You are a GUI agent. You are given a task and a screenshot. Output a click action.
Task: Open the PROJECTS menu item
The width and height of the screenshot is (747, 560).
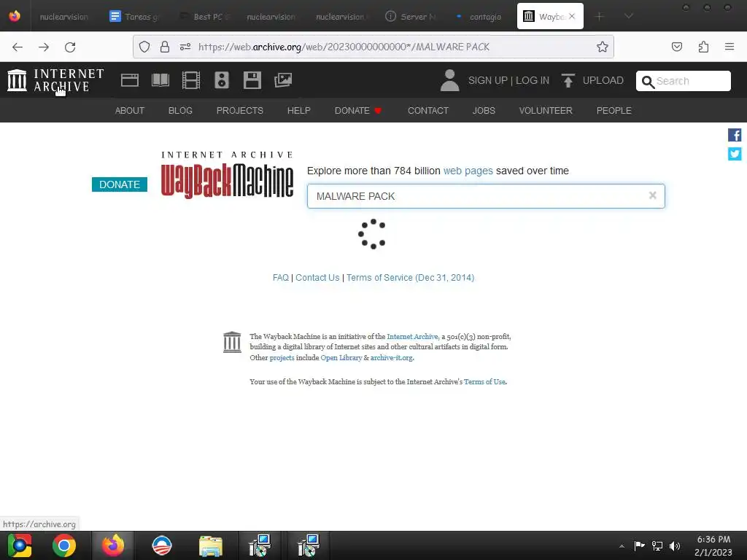(x=239, y=111)
